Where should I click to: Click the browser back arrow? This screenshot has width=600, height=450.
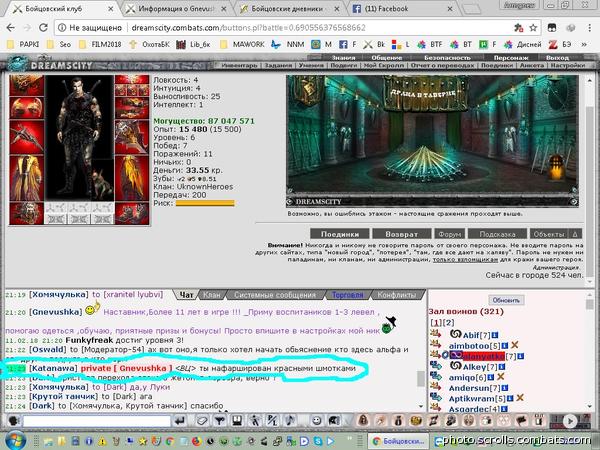tap(11, 28)
